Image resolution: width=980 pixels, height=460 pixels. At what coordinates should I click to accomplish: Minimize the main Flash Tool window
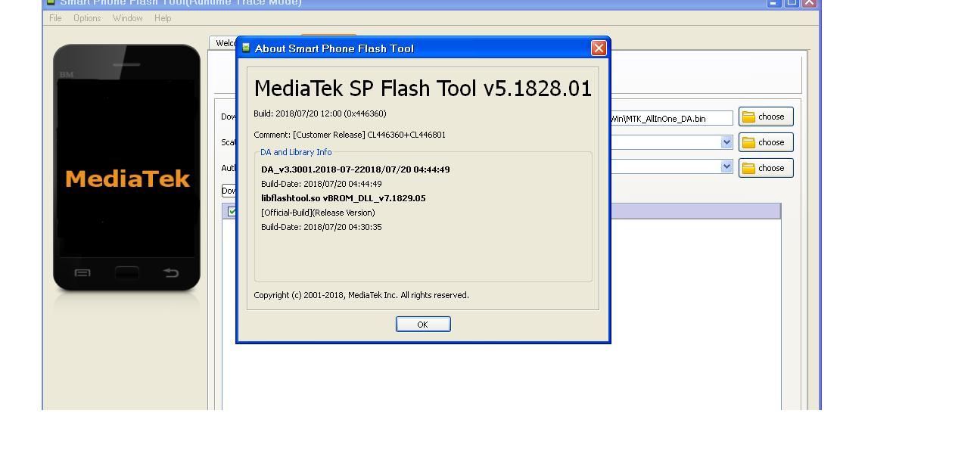[774, 2]
